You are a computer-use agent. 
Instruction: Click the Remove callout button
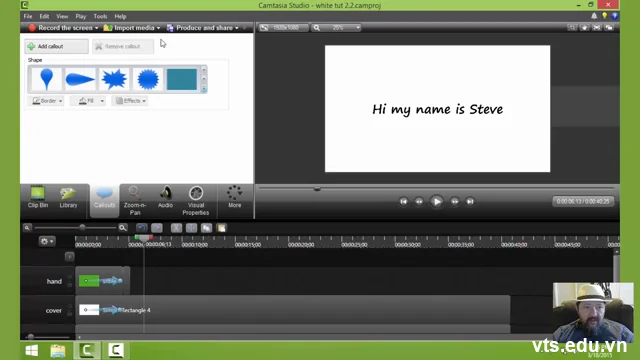(x=123, y=46)
